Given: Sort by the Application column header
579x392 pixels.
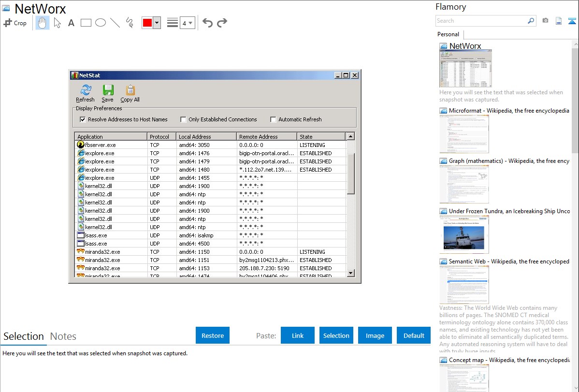Looking at the screenshot, I should coord(111,136).
